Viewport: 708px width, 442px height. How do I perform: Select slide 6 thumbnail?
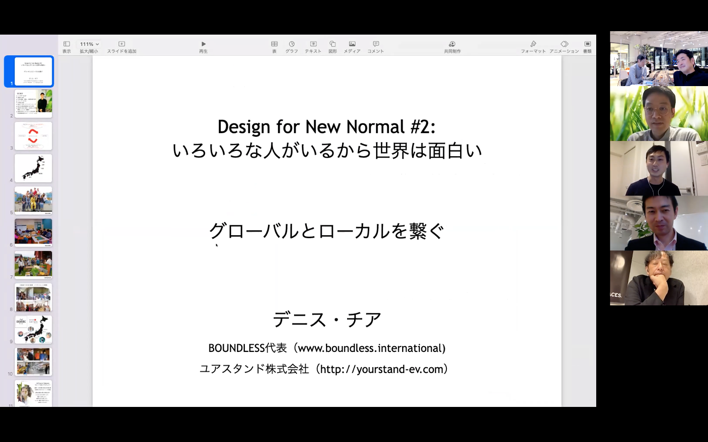click(x=33, y=233)
